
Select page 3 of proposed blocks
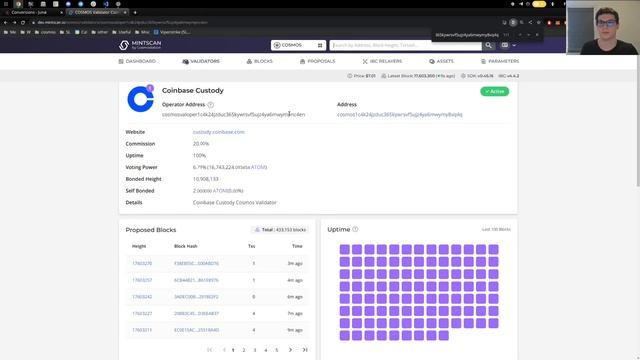click(x=255, y=350)
